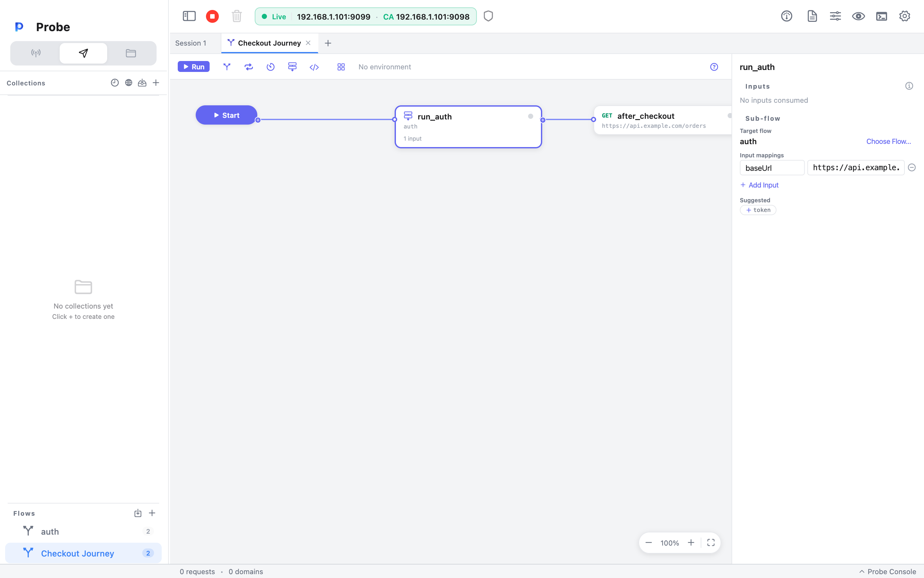Click the Run flow button
The width and height of the screenshot is (924, 578).
coord(193,67)
